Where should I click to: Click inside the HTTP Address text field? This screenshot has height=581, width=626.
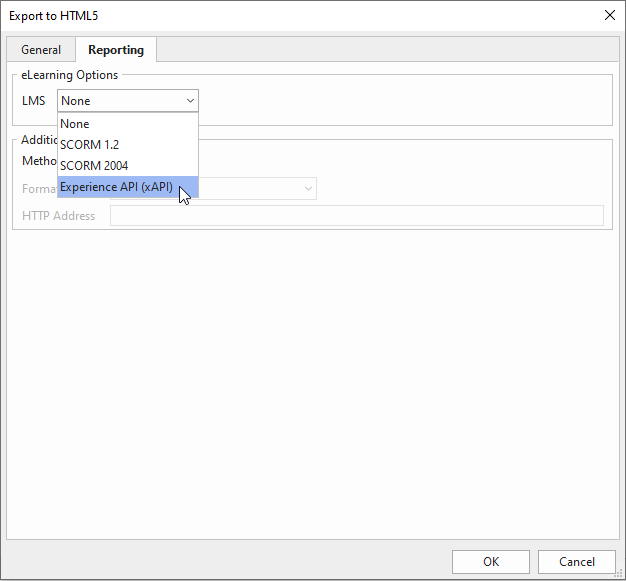[356, 216]
